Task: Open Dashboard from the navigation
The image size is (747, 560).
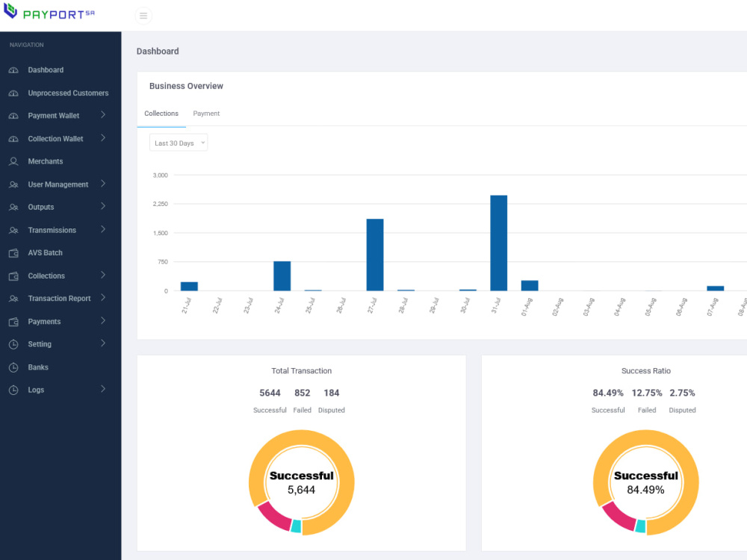Action: click(x=46, y=70)
